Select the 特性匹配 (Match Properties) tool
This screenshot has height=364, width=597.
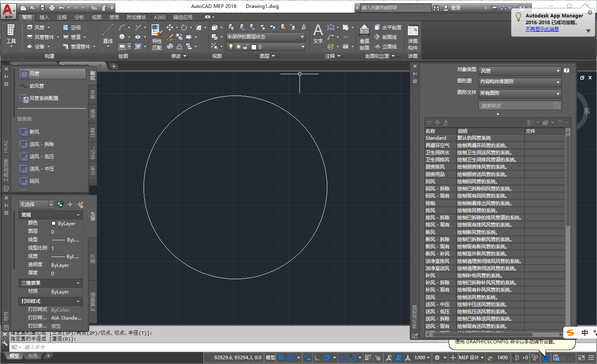click(157, 36)
